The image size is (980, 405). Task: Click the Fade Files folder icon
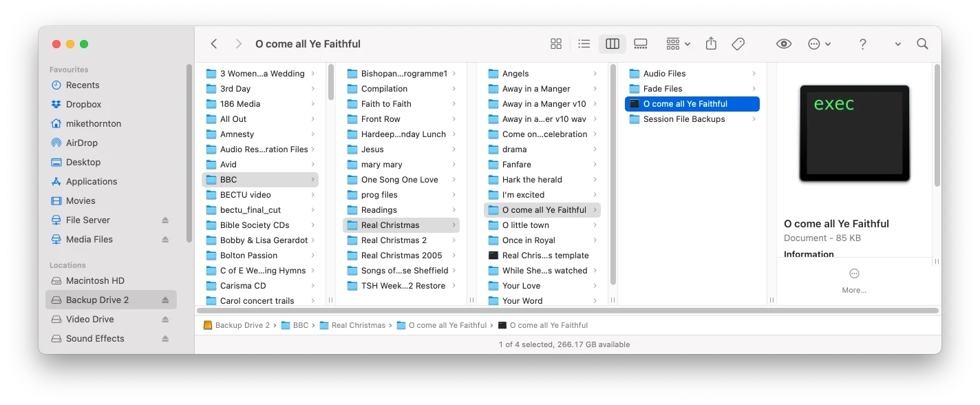pyautogui.click(x=635, y=89)
